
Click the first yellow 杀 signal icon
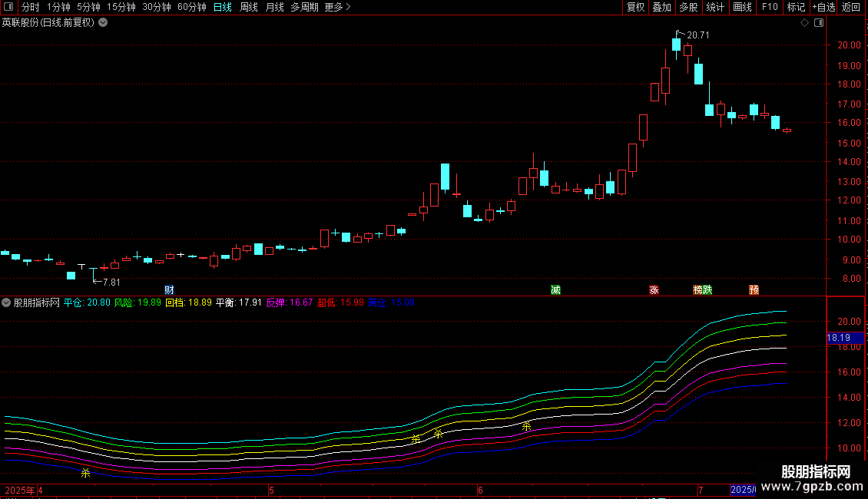(x=86, y=473)
